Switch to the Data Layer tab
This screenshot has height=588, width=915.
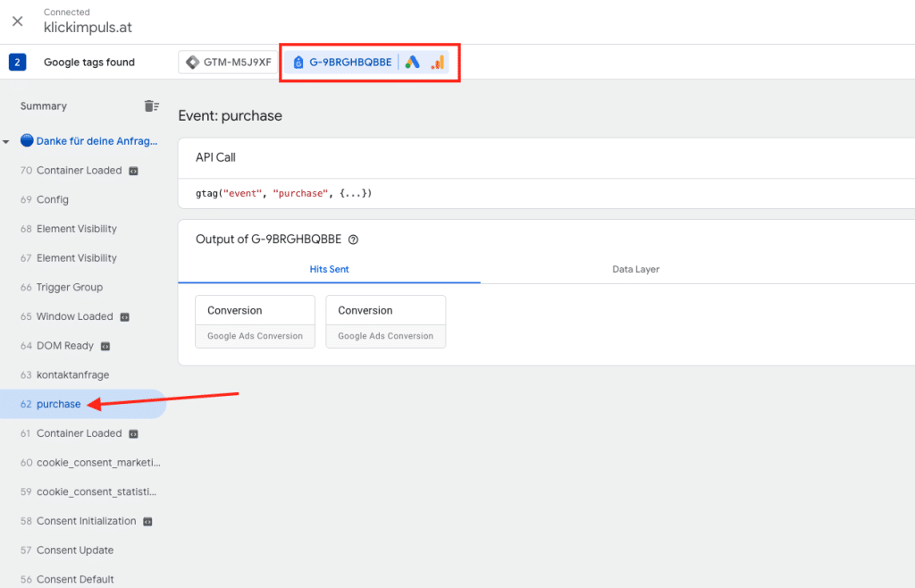[x=635, y=269]
